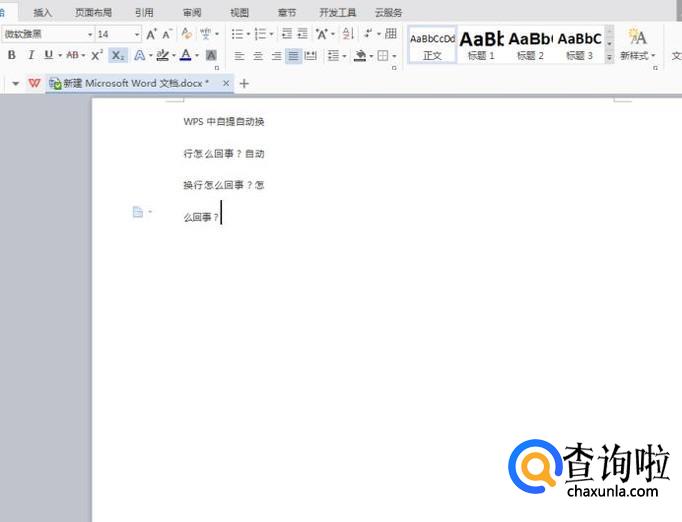682x522 pixels.
Task: Click the center align icon
Action: click(258, 56)
